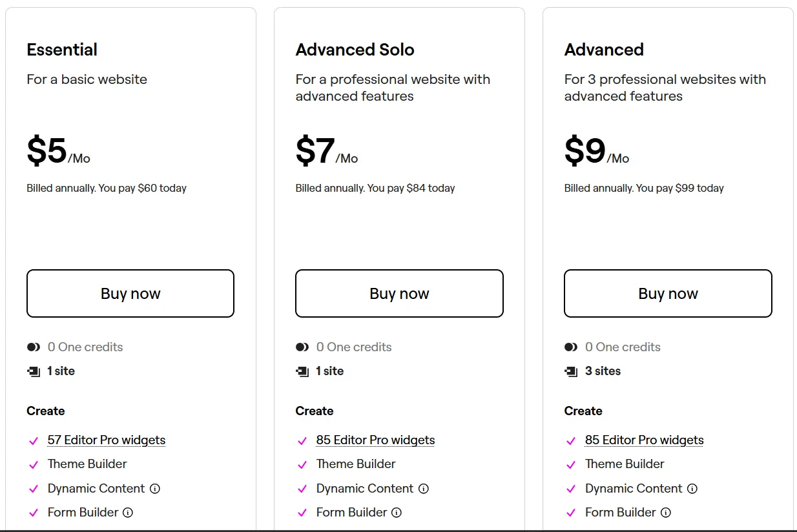This screenshot has height=532, width=797.
Task: Click sites icon beside 3 sites
Action: click(x=571, y=371)
